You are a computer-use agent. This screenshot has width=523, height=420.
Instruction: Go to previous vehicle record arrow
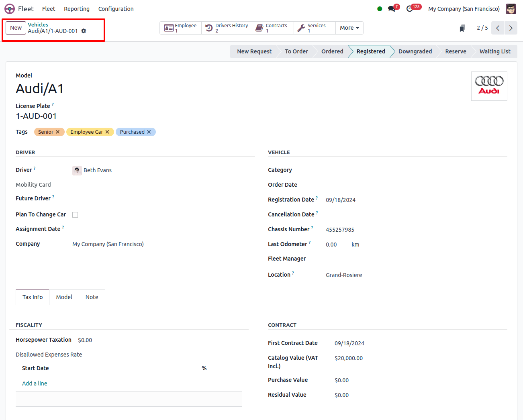498,28
